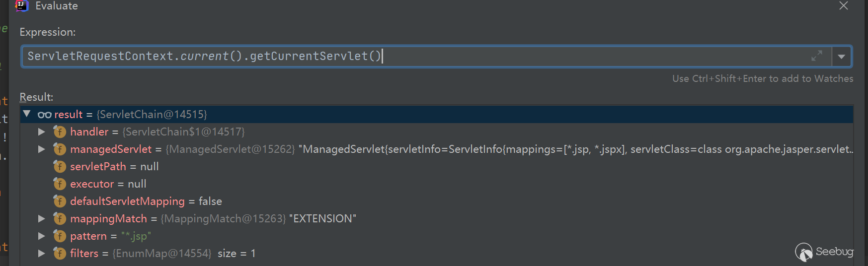This screenshot has width=868, height=266.
Task: Expand the filters EnumMap node
Action: 42,253
